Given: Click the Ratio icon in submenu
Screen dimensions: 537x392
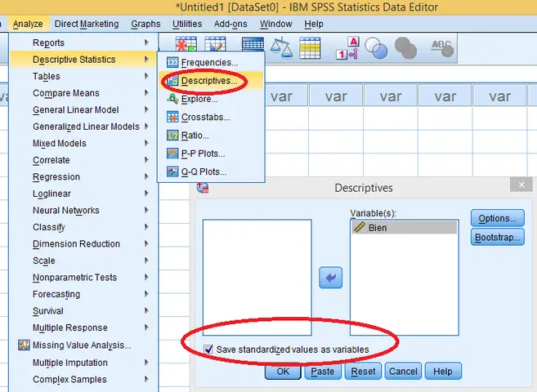Looking at the screenshot, I should (x=172, y=136).
